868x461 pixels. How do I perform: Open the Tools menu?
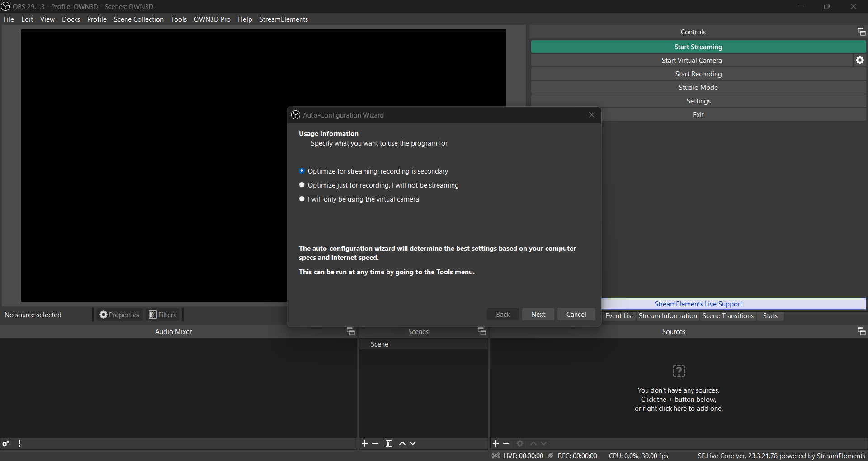[x=179, y=19]
